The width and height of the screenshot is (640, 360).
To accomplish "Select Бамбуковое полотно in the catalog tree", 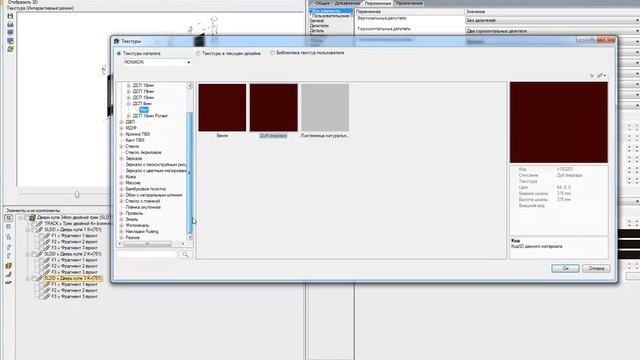I will point(146,189).
